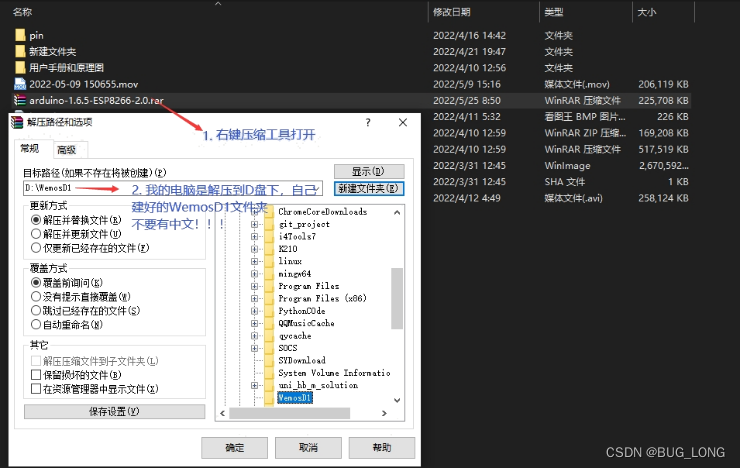Image resolution: width=741 pixels, height=469 pixels.
Task: Select 解压并更新文件 radio option
Action: (35, 234)
